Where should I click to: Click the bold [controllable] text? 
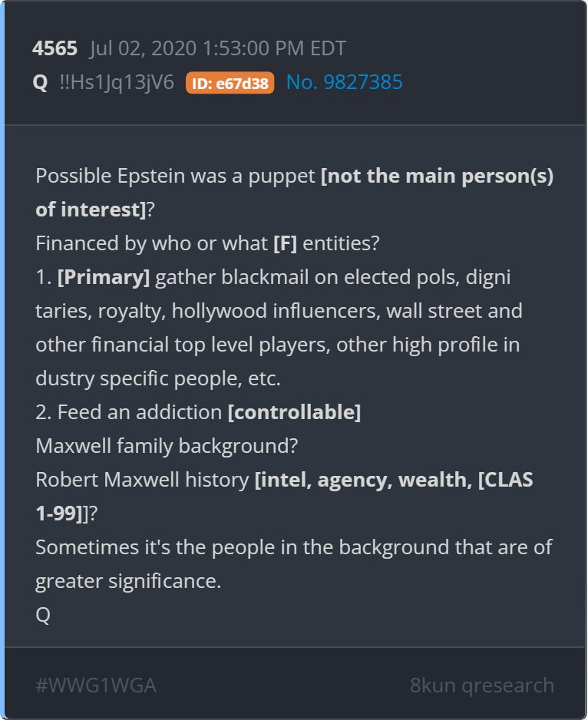[295, 412]
